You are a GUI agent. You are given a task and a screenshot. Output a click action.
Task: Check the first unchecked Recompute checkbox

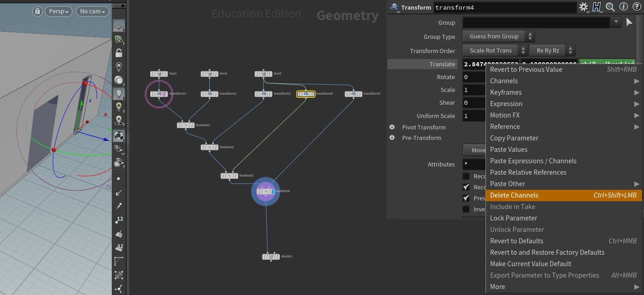(466, 176)
